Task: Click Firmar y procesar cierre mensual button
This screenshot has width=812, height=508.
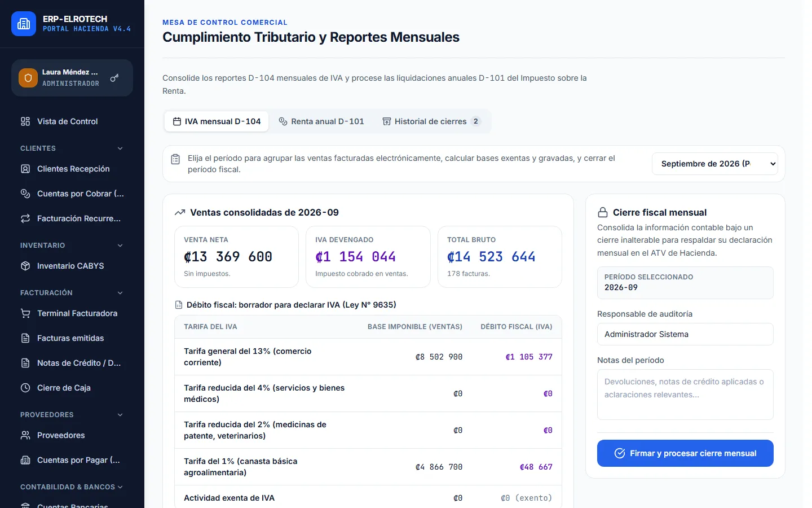Action: pyautogui.click(x=685, y=453)
